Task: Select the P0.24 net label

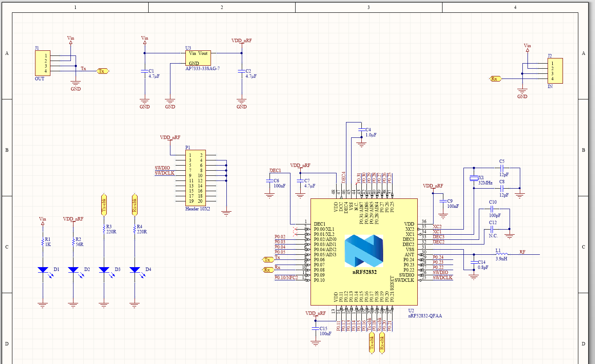Action: [x=438, y=257]
